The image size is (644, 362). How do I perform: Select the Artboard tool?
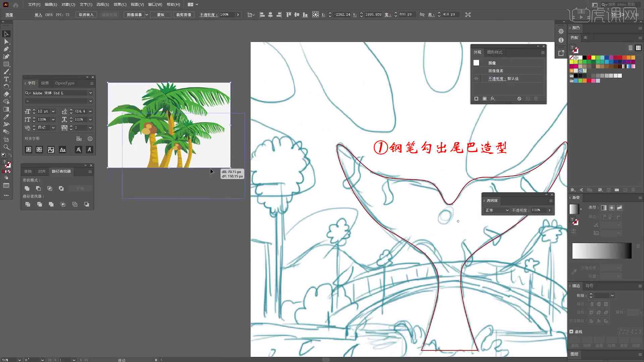(x=6, y=139)
